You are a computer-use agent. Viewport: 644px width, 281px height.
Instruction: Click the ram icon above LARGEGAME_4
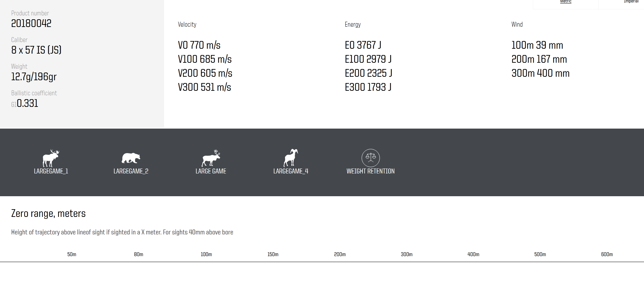291,158
